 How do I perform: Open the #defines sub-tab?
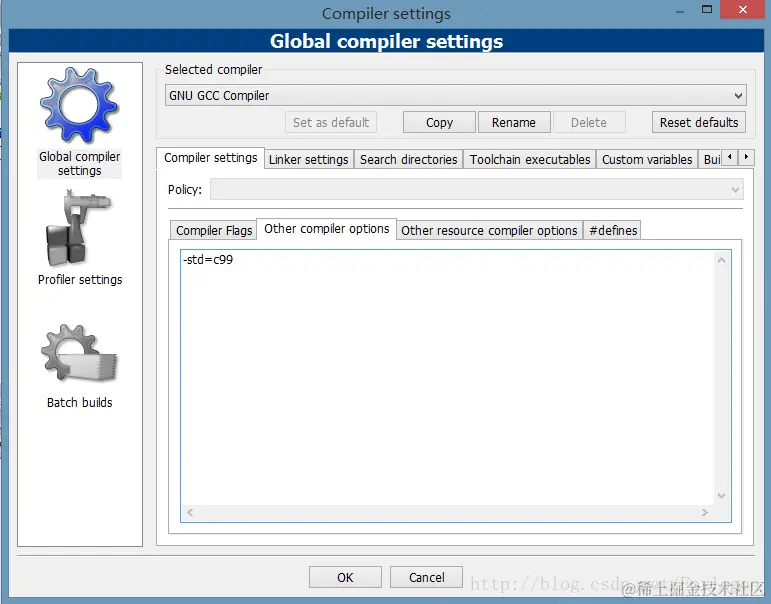pos(613,230)
